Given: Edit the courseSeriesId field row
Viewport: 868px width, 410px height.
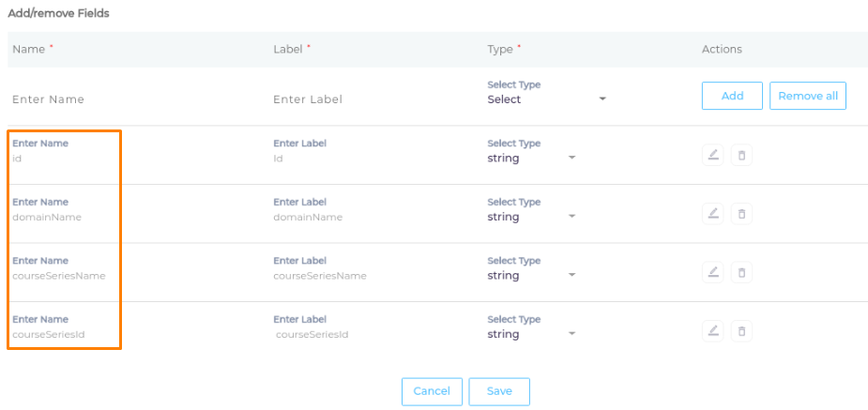Looking at the screenshot, I should pyautogui.click(x=713, y=331).
